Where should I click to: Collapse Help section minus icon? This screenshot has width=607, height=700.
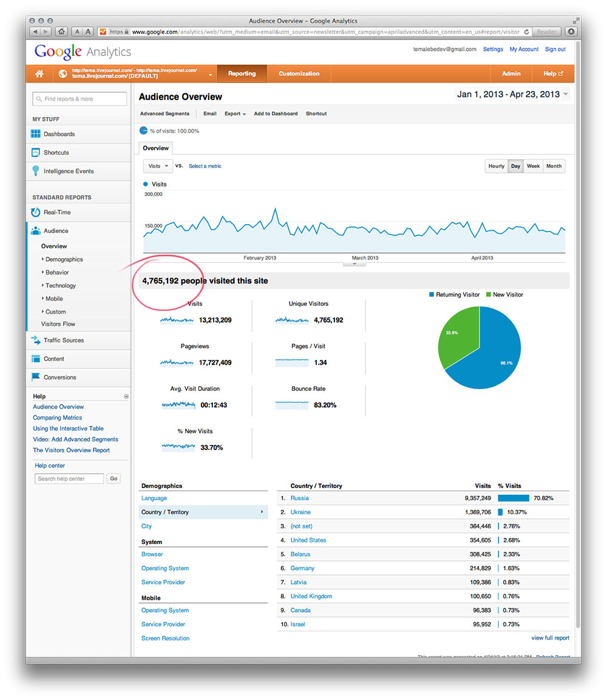(126, 396)
